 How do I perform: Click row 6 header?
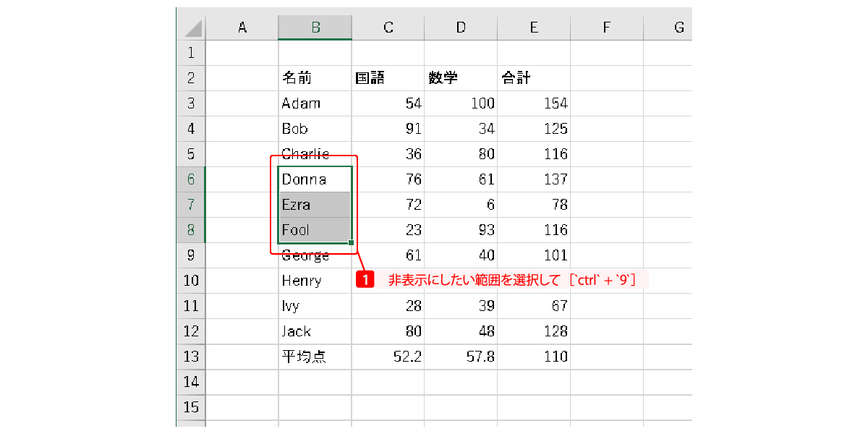click(191, 179)
